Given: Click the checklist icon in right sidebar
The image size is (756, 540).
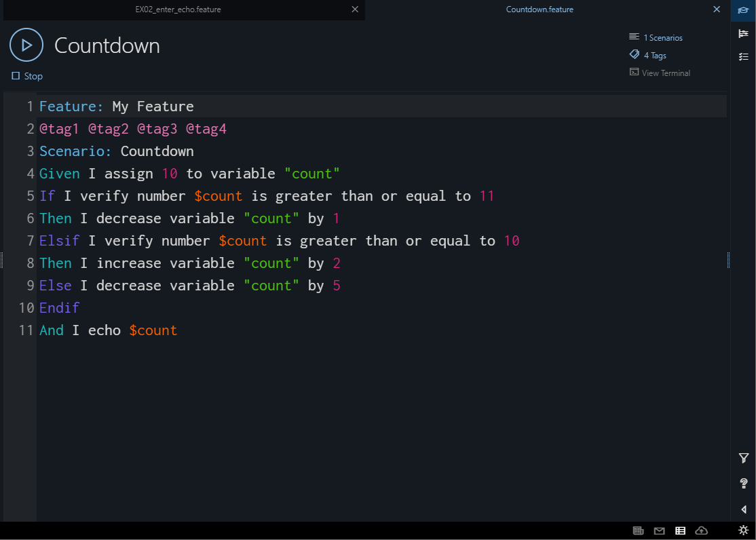Looking at the screenshot, I should [743, 57].
